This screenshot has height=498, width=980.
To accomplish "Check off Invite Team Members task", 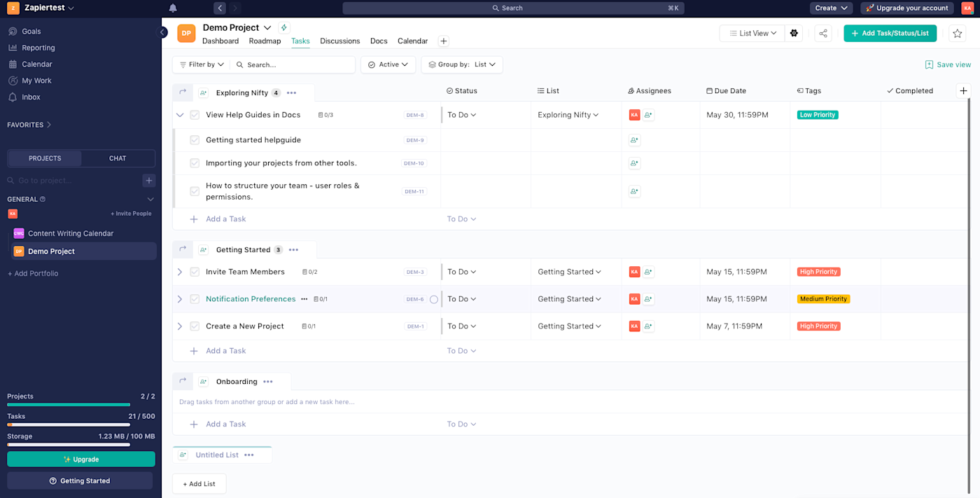I will 195,272.
